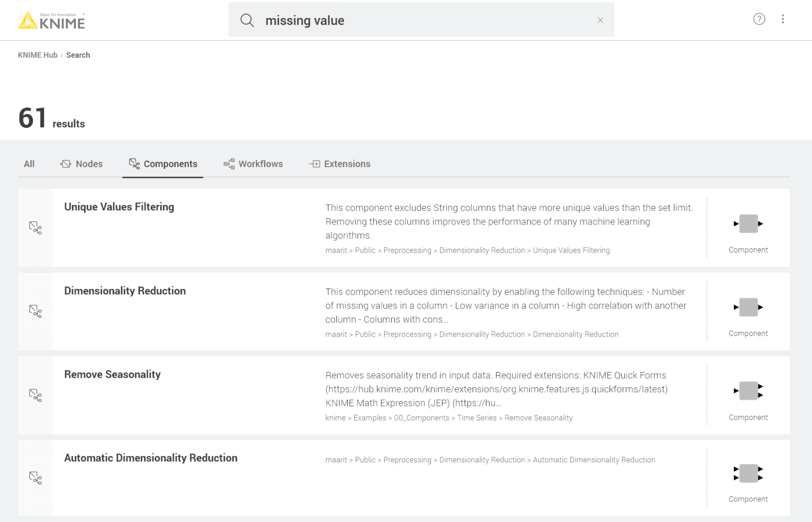Click the search magnifier icon
The image size is (812, 522).
(247, 21)
